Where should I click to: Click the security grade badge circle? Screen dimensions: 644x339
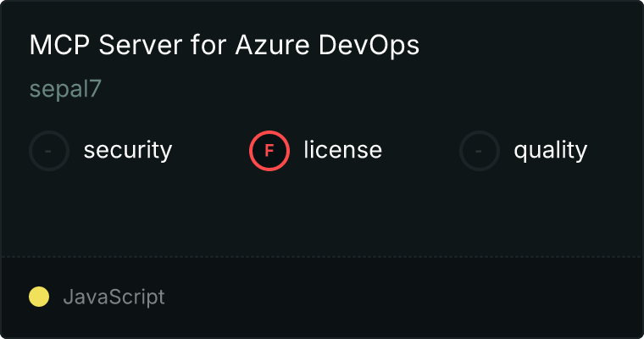click(x=49, y=151)
